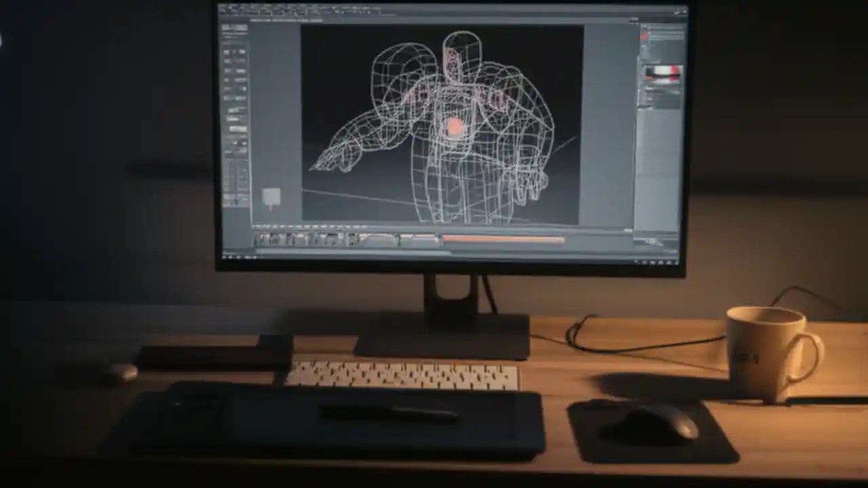The width and height of the screenshot is (868, 488).
Task: Select the first brush icon on the bottom shelf
Action: 258,239
